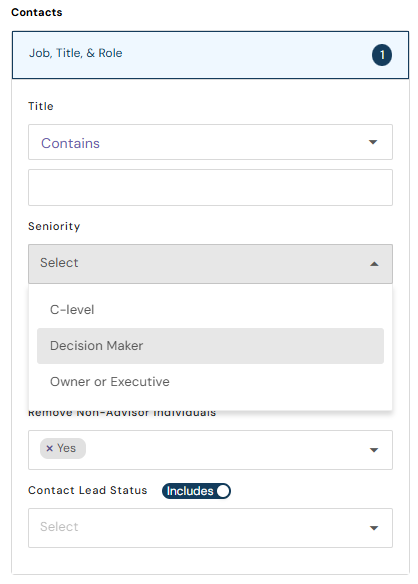The height and width of the screenshot is (584, 418).
Task: Collapse Seniority list via up arrow
Action: pyautogui.click(x=374, y=264)
